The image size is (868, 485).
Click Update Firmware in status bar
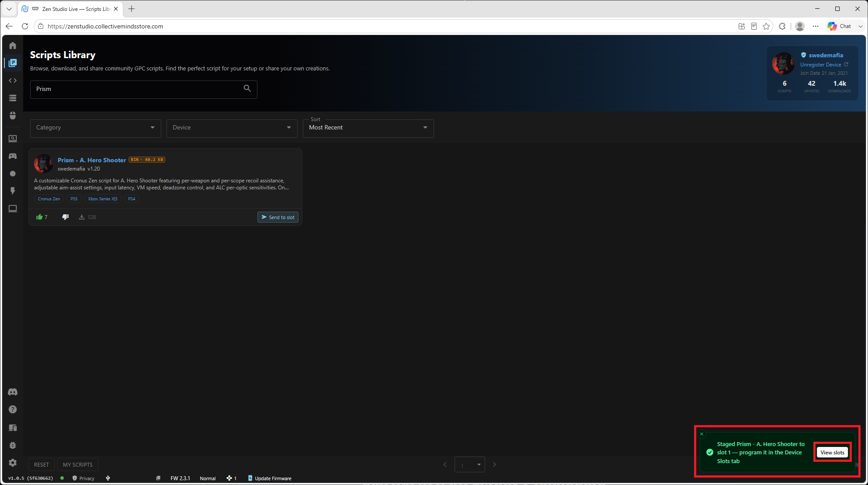click(270, 478)
